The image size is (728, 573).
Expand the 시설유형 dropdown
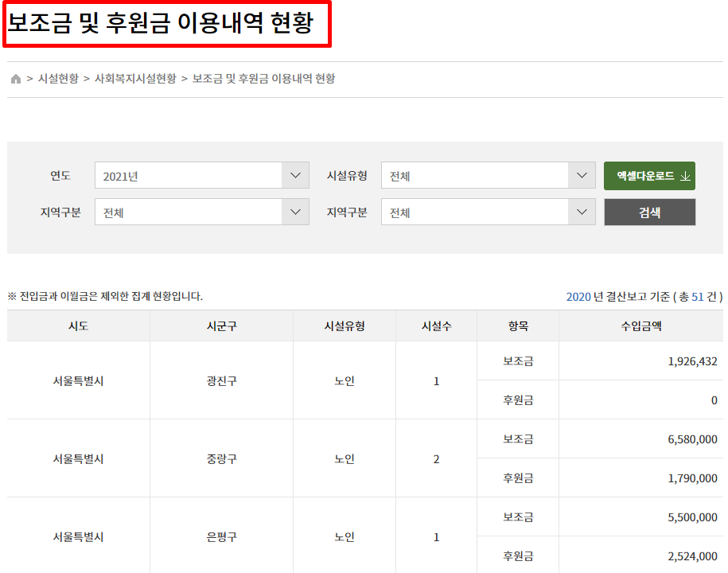(488, 176)
